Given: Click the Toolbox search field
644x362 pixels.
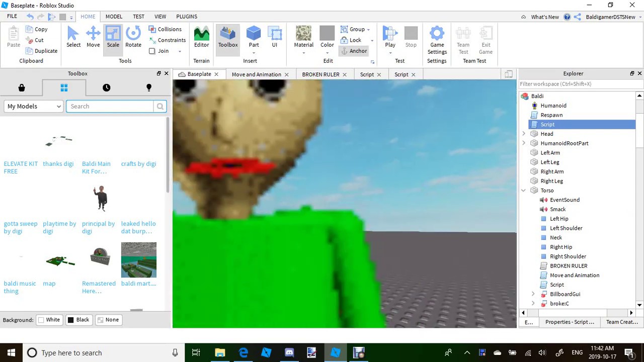Looking at the screenshot, I should click(x=110, y=106).
